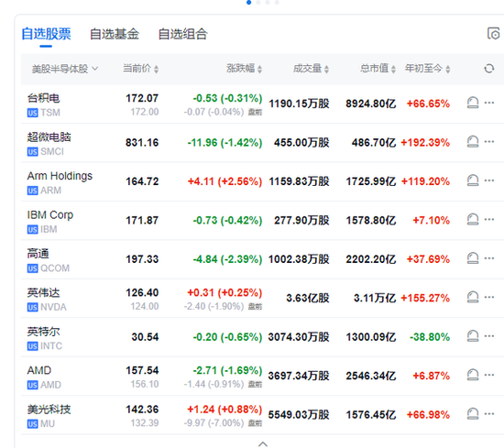
Task: Open the IBM Corp stock link
Action: coord(50,222)
